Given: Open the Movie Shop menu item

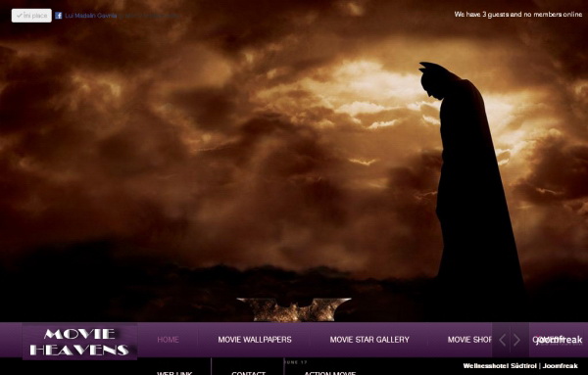Looking at the screenshot, I should (469, 340).
